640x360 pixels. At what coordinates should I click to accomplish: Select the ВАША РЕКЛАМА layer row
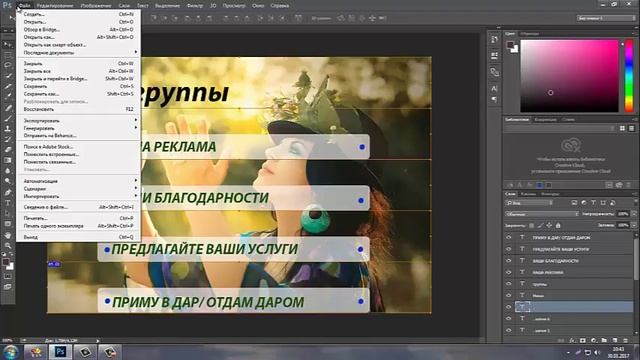click(x=569, y=272)
